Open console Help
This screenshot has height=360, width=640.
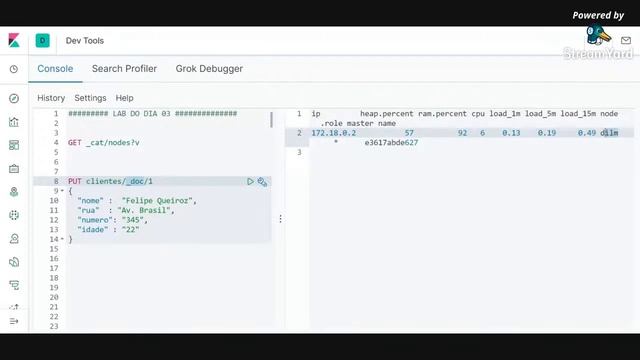pyautogui.click(x=124, y=98)
